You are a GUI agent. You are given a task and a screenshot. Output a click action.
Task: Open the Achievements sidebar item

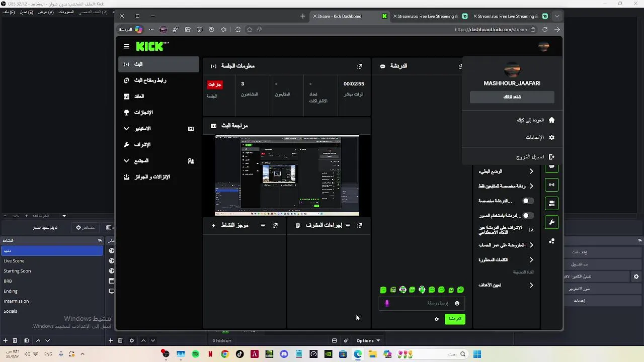pos(159,113)
